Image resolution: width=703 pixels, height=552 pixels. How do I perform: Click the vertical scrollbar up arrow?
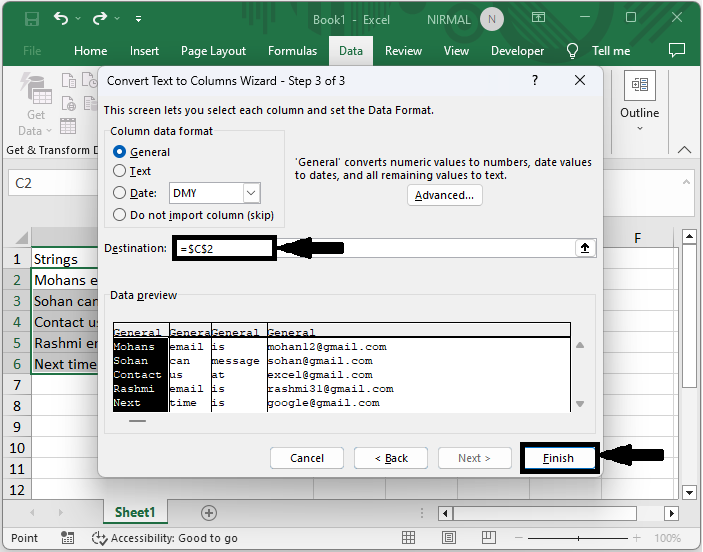689,236
